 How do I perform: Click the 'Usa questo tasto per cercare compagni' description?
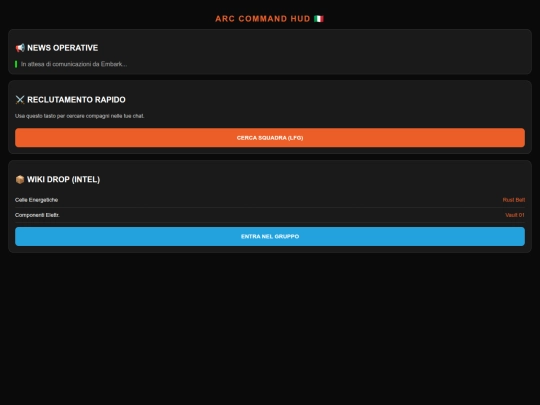click(x=80, y=116)
